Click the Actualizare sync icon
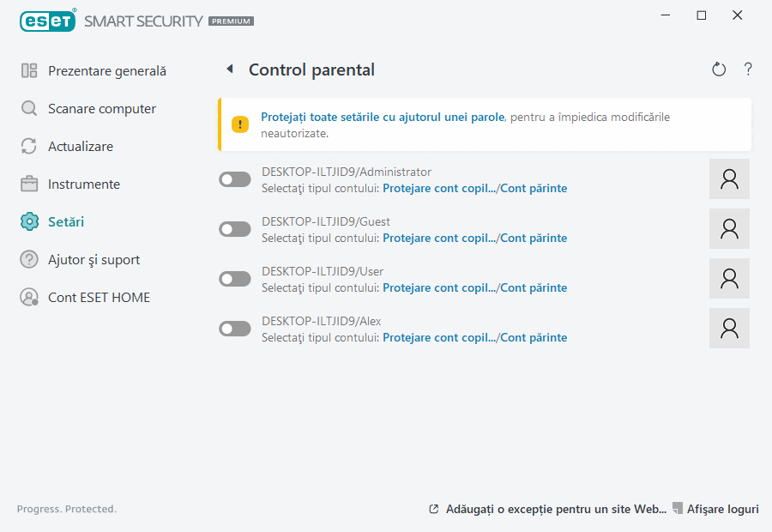The height and width of the screenshot is (532, 772). [28, 146]
